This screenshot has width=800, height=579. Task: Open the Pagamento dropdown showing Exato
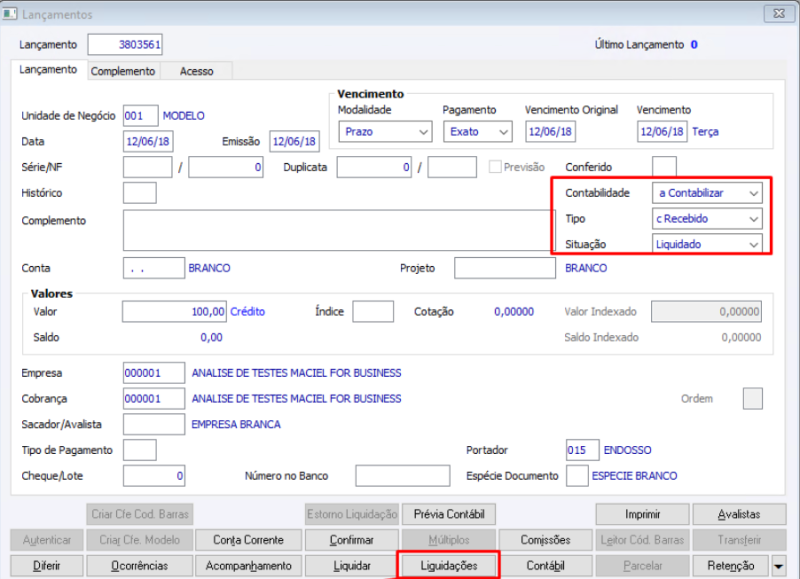478,132
